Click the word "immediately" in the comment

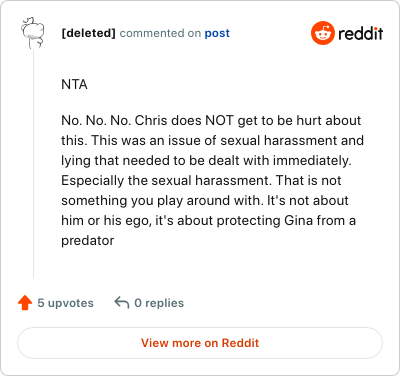coord(312,161)
